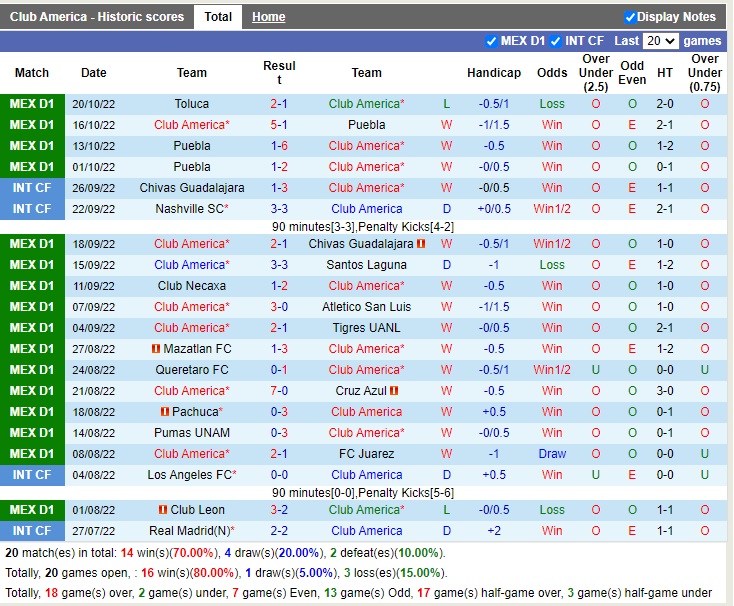Click red card icon before Mazatlan FC

(155, 349)
